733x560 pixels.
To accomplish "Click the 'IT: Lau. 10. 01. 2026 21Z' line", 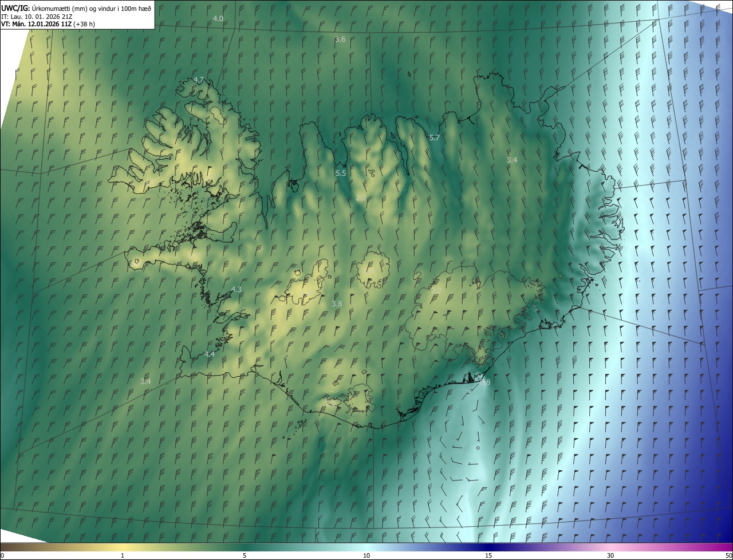I will coord(37,16).
